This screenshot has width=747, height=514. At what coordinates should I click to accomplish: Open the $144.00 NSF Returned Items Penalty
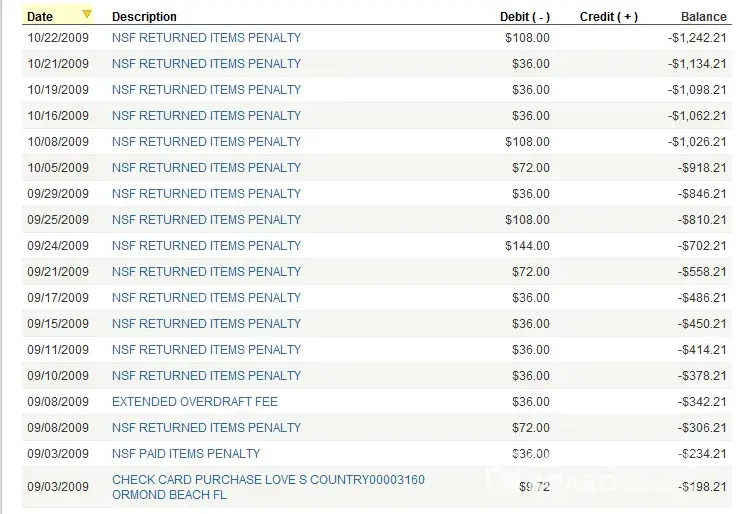coord(206,246)
